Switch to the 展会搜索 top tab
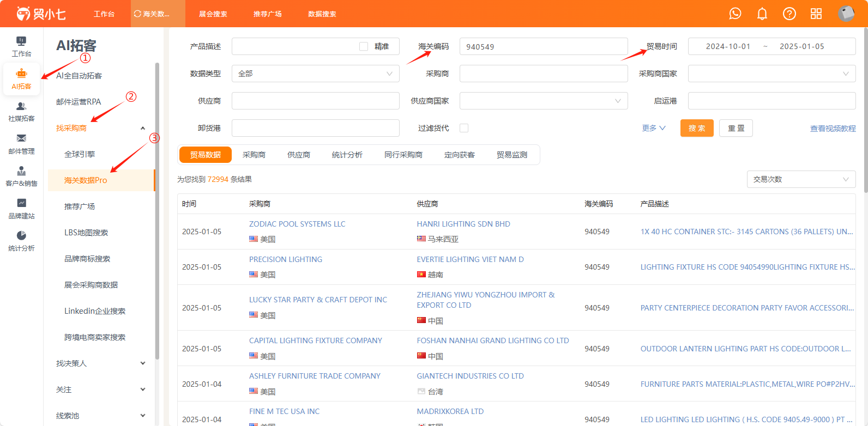Screen dimensions: 868x426 (x=213, y=14)
